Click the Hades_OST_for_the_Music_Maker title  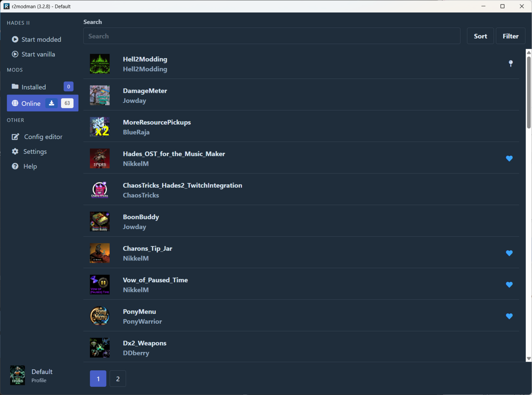174,154
